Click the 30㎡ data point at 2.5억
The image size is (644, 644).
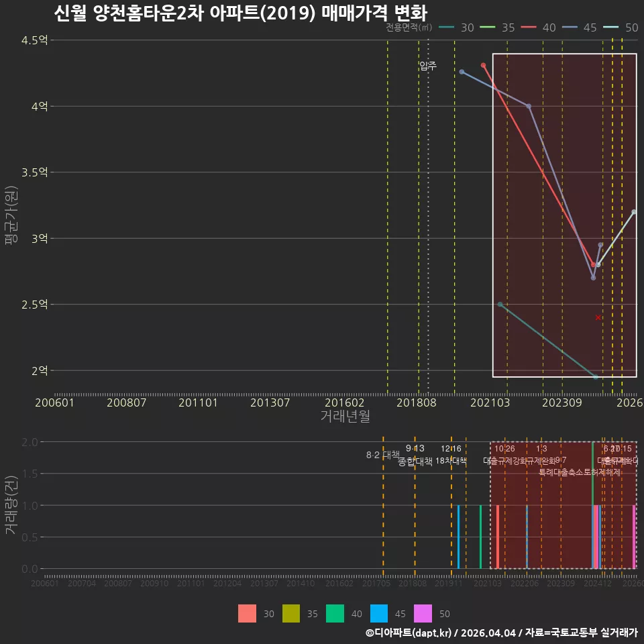(x=500, y=305)
